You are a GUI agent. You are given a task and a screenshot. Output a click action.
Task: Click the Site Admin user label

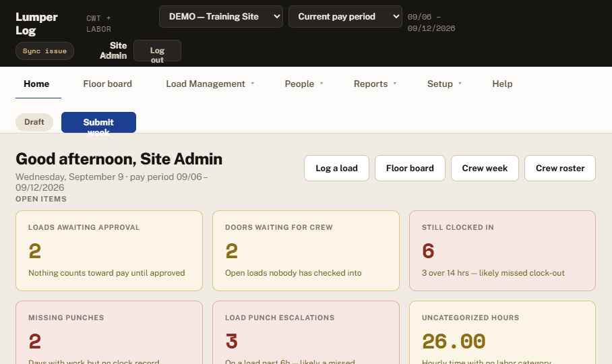(x=113, y=51)
